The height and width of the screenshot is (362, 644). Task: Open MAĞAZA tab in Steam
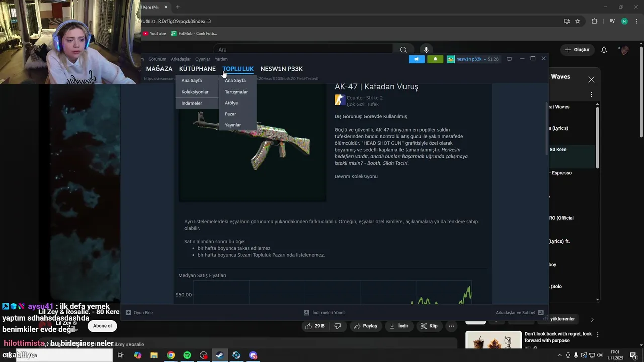tap(159, 69)
